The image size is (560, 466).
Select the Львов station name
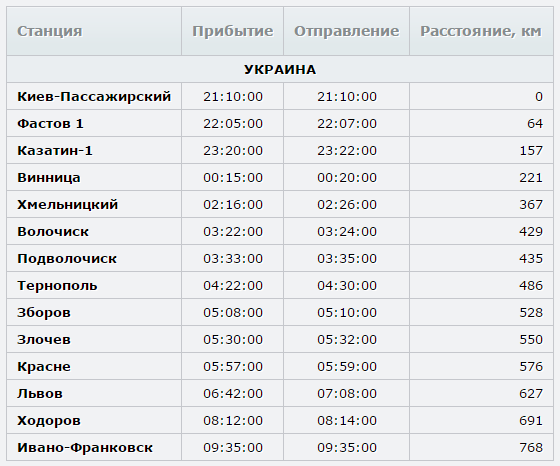40,394
